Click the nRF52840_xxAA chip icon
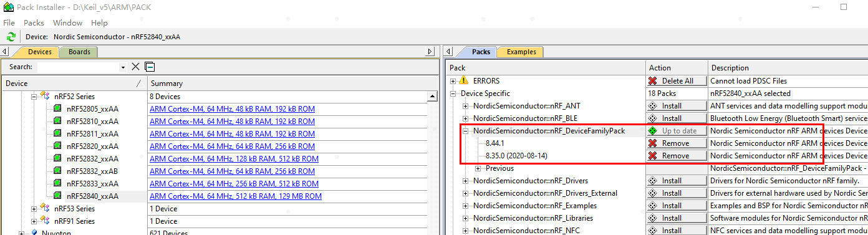This screenshot has height=235, width=868. 57,196
